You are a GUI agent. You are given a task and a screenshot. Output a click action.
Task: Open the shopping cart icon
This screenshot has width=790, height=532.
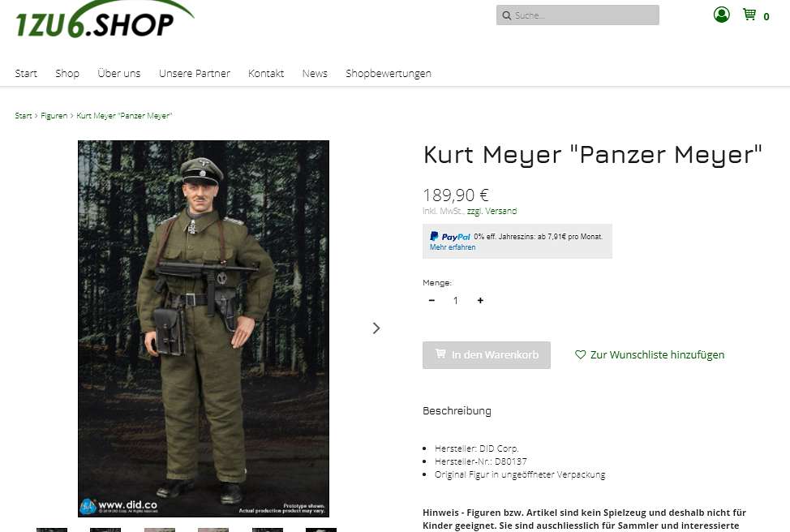pos(749,15)
